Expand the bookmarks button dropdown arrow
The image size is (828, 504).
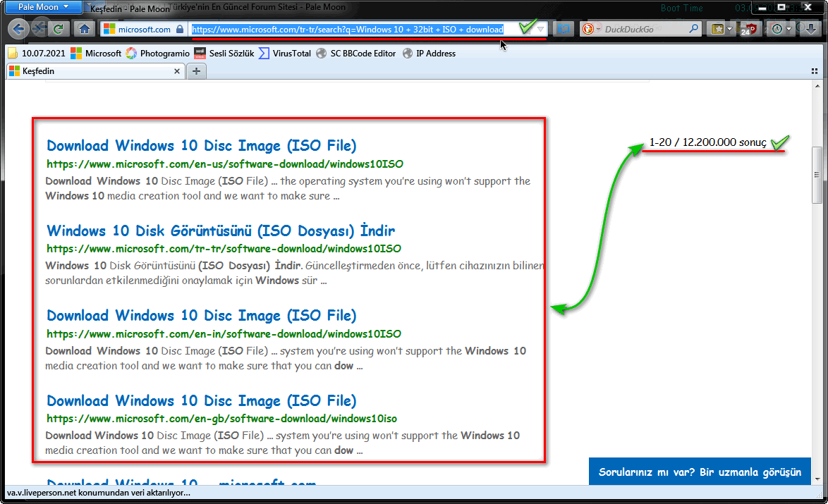tap(729, 29)
